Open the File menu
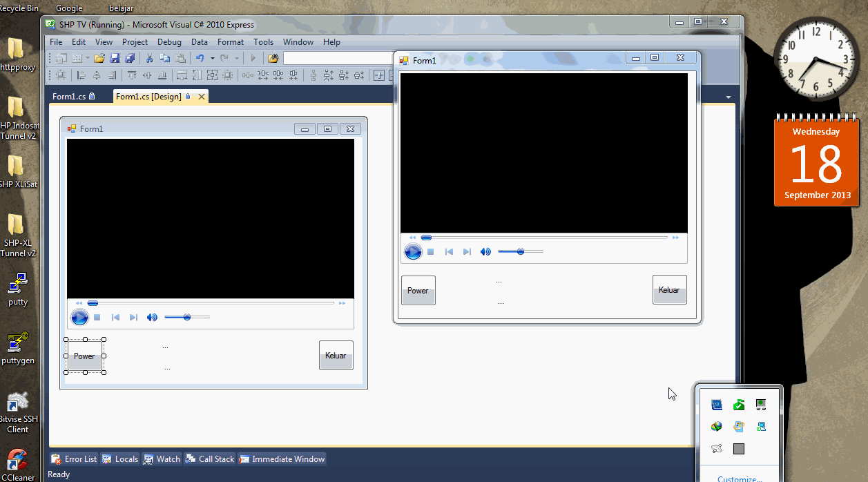Image resolution: width=868 pixels, height=482 pixels. [56, 42]
